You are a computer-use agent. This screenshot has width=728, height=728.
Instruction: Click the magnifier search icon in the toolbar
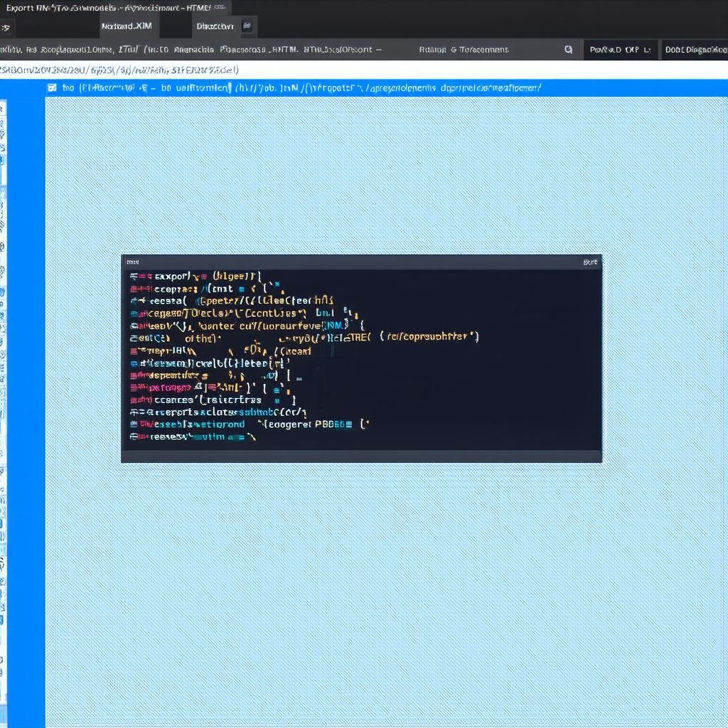[x=568, y=50]
